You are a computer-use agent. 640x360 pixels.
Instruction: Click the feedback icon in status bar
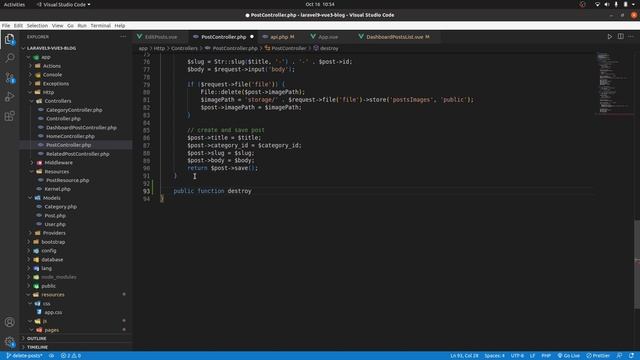[x=619, y=356]
